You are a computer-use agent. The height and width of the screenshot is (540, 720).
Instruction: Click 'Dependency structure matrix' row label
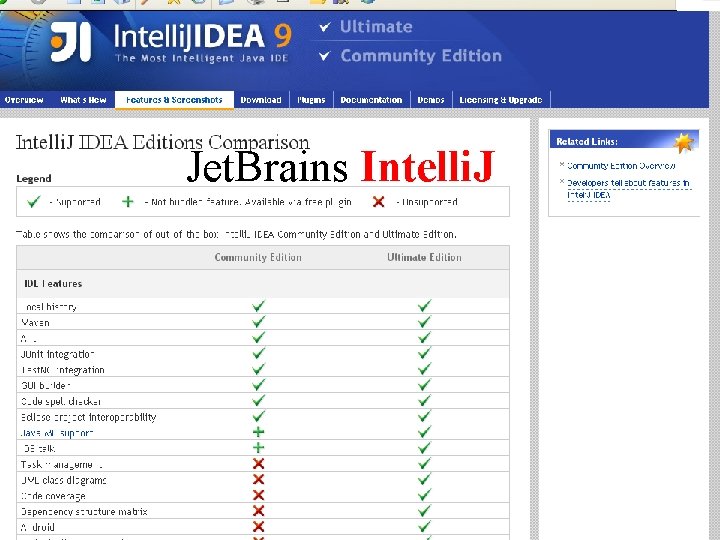coord(84,512)
